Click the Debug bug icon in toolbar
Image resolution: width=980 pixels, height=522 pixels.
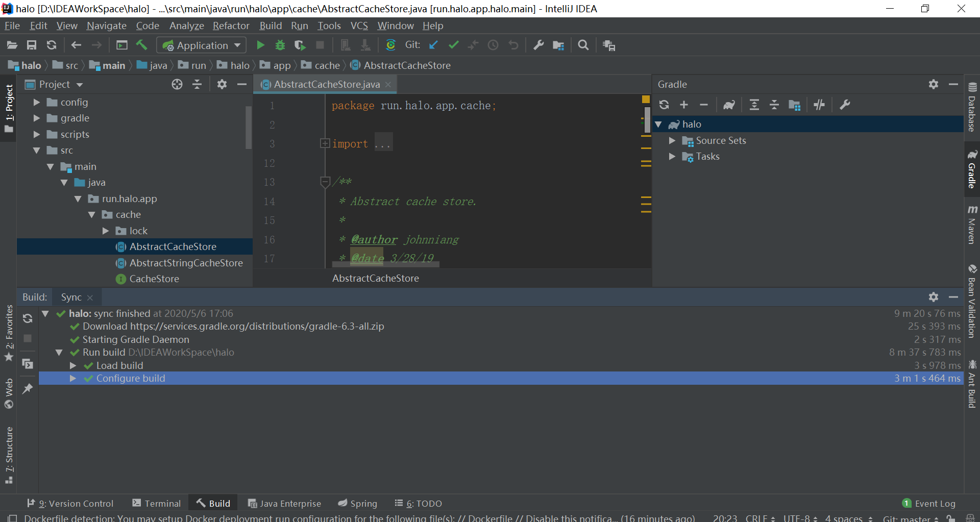tap(280, 45)
